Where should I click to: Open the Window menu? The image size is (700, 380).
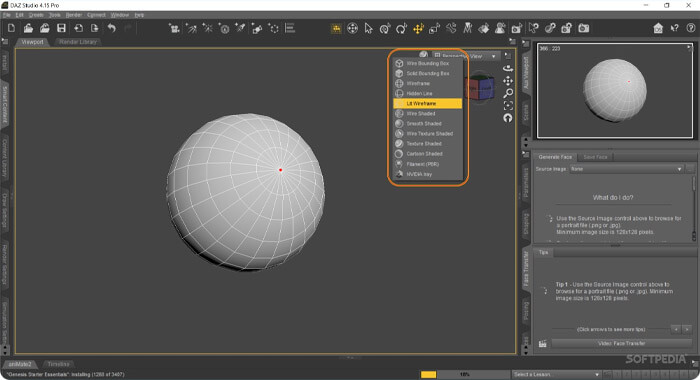(120, 15)
